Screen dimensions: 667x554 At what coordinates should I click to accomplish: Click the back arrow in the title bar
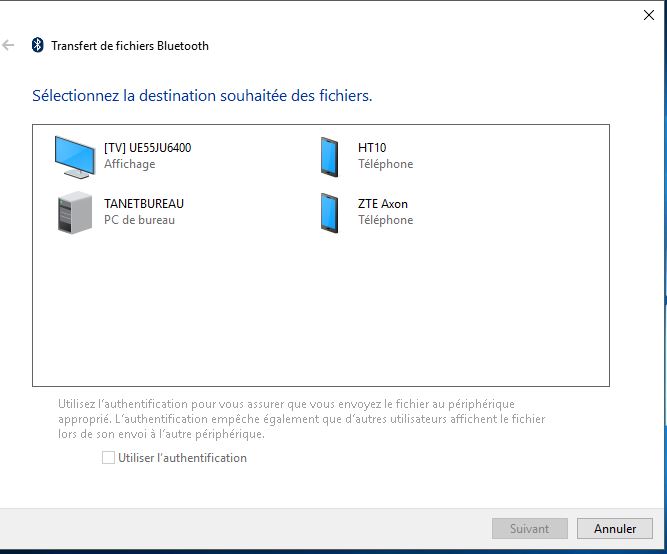point(9,45)
